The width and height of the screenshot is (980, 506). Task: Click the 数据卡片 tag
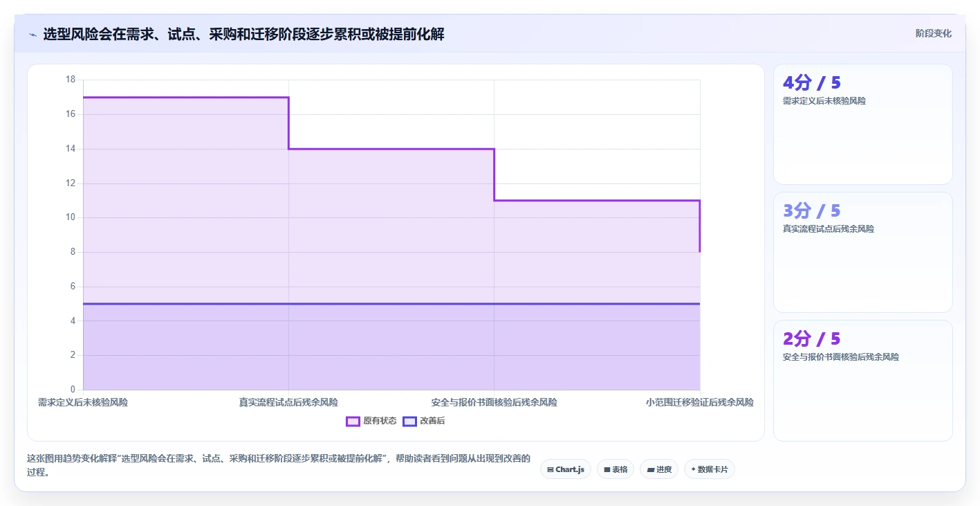[709, 469]
